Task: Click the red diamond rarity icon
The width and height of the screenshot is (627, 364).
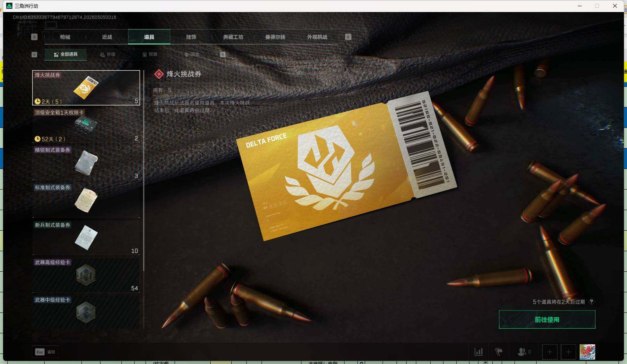Action: [x=159, y=74]
